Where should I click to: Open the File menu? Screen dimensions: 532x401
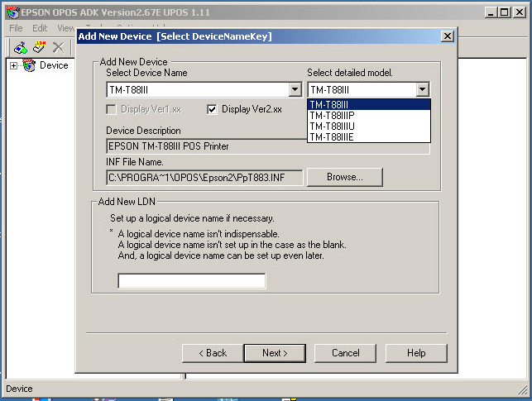pyautogui.click(x=16, y=28)
